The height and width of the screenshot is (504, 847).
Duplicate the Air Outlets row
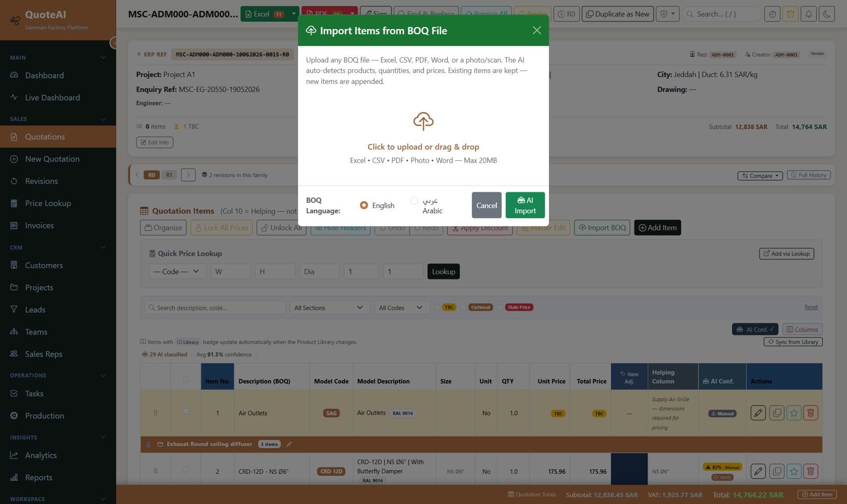[x=777, y=413]
